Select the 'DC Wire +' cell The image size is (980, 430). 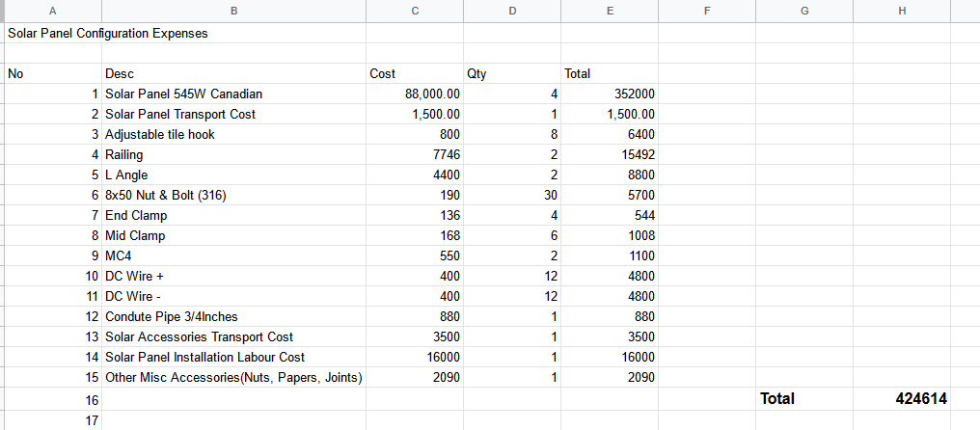(x=233, y=276)
